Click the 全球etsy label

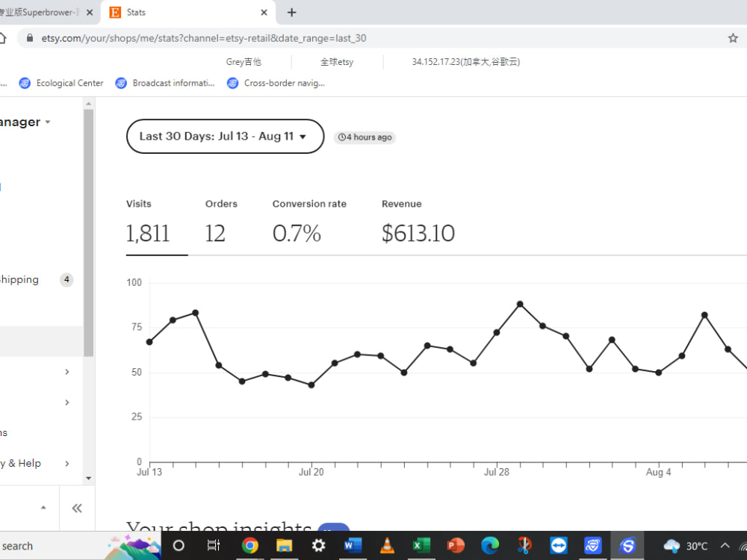point(337,62)
